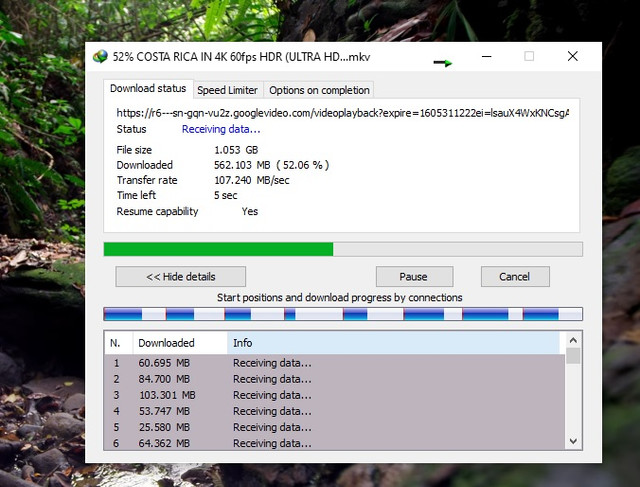Open the Options on completion tab
Viewport: 640px width, 487px height.
point(319,90)
